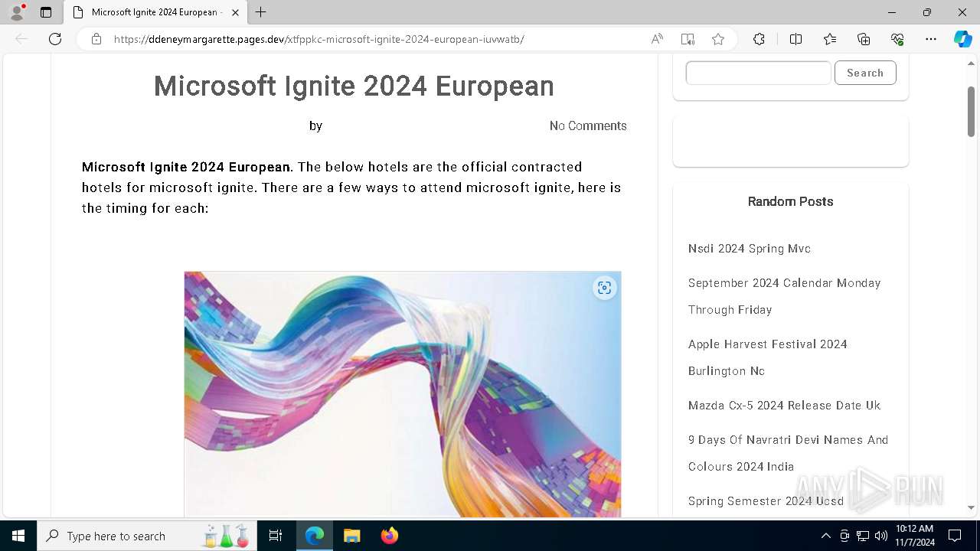
Task: Open Nsdi 2024 Spring Mvc post
Action: (750, 249)
